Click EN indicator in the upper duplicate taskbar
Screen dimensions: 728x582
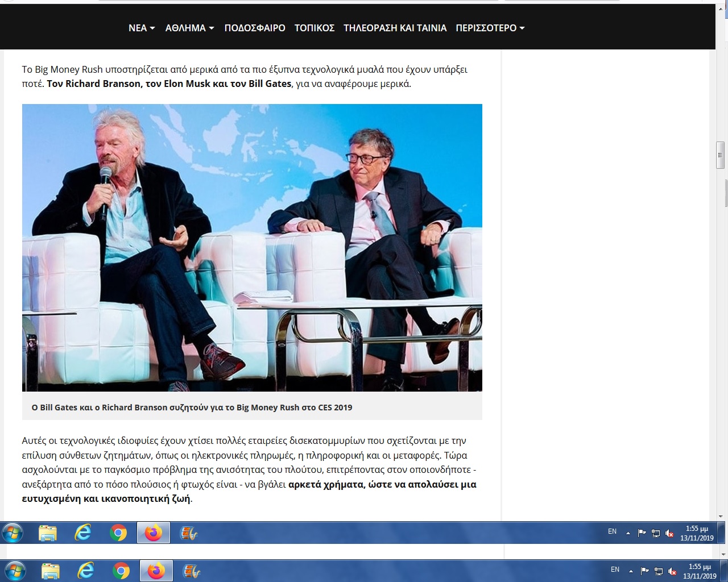pos(612,531)
